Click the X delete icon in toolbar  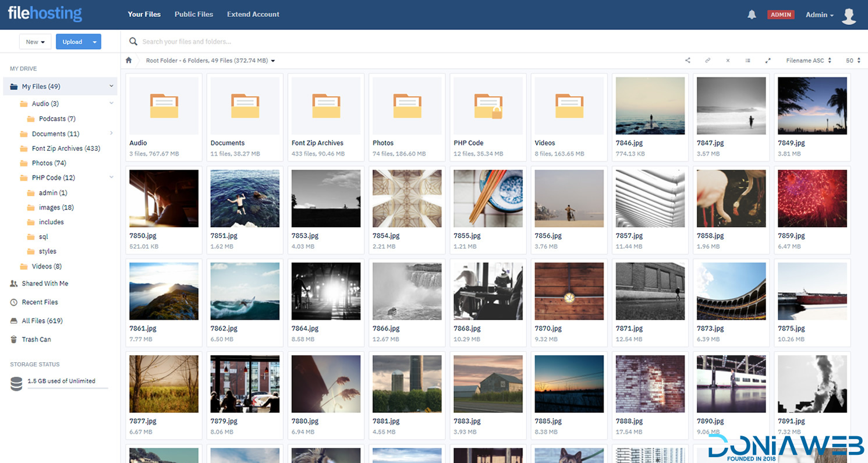coord(728,61)
